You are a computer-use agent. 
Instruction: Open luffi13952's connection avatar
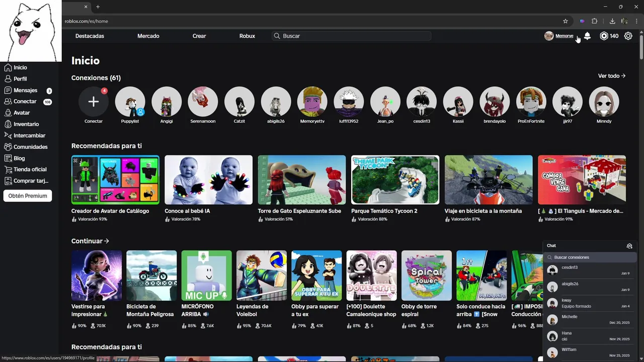click(349, 102)
